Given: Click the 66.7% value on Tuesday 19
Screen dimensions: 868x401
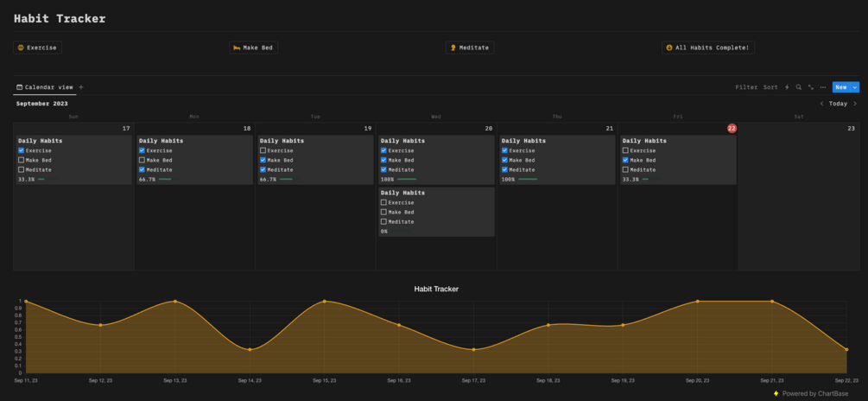Looking at the screenshot, I should pyautogui.click(x=268, y=180).
